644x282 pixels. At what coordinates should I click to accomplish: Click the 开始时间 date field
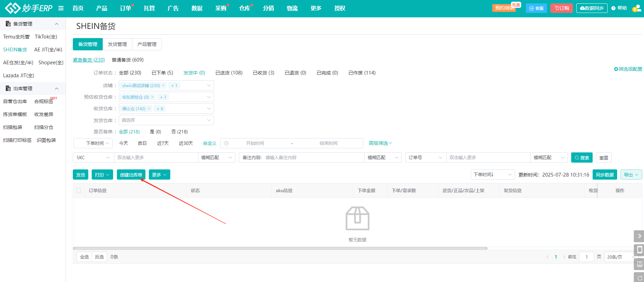[255, 143]
